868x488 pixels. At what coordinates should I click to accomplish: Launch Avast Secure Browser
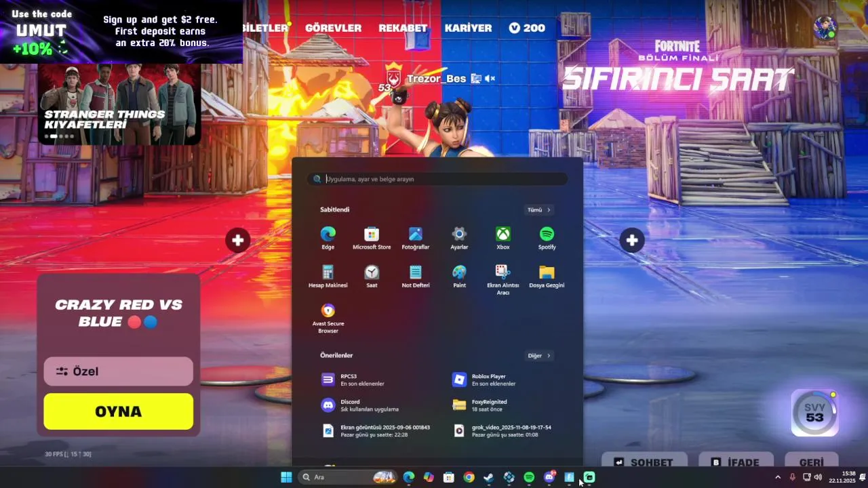[x=328, y=318]
